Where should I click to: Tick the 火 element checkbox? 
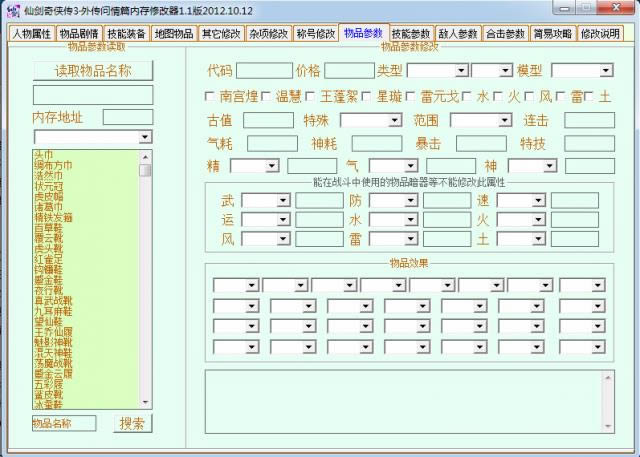[x=498, y=97]
